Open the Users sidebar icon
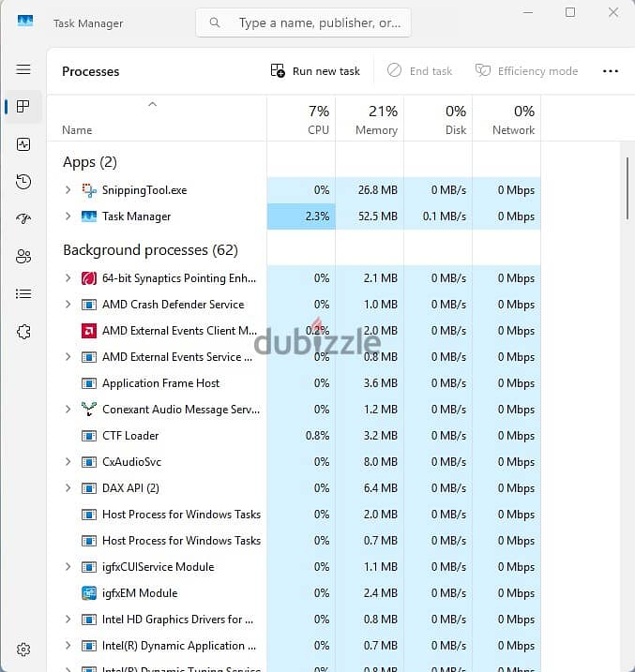Viewport: 635px width, 672px height. [x=23, y=256]
